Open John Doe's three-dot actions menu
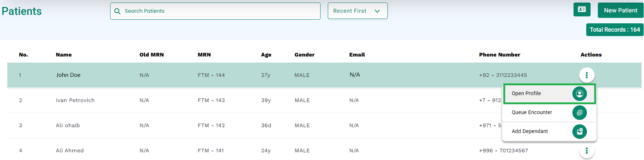The image size is (644, 160). [x=587, y=75]
